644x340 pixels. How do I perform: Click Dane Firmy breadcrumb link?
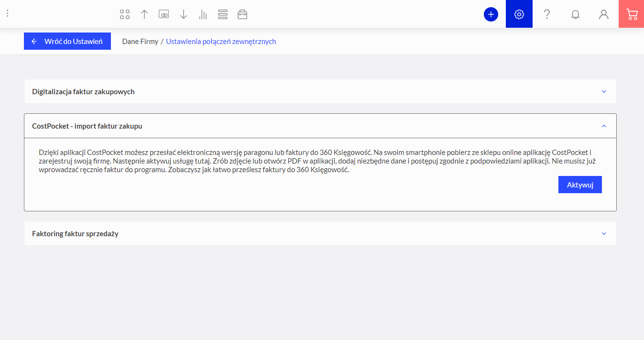[140, 42]
